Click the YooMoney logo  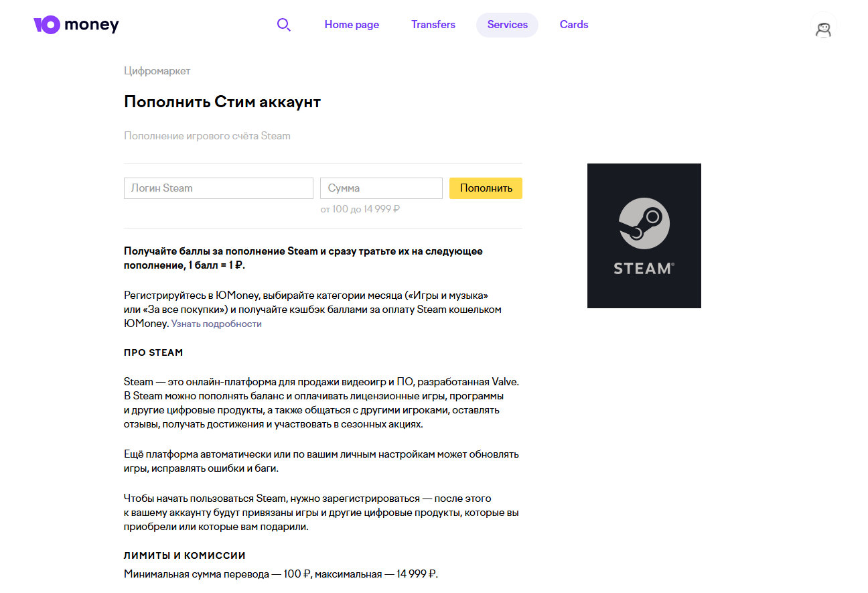(76, 25)
